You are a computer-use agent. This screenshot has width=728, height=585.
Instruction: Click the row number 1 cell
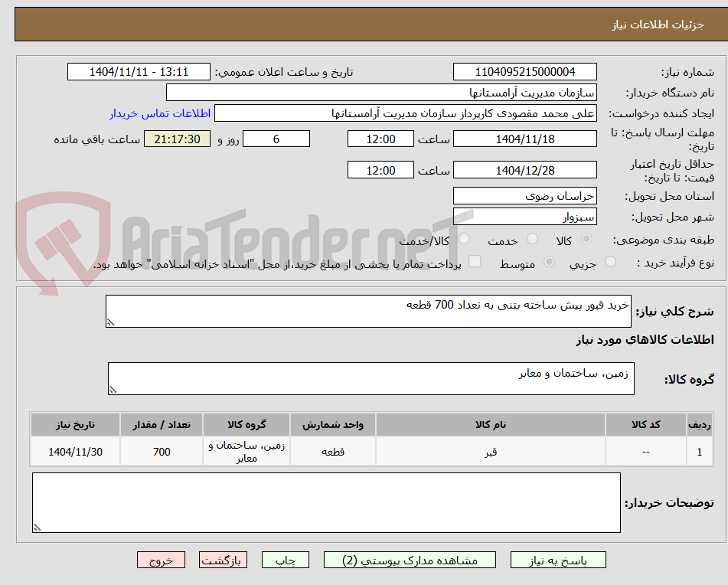tap(699, 451)
